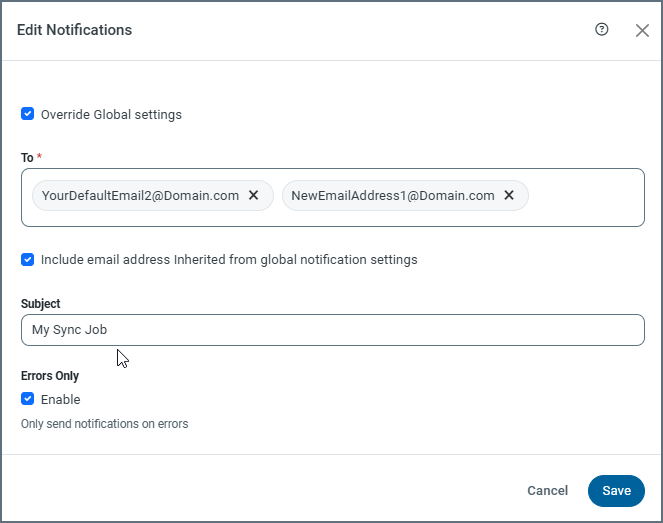Image resolution: width=663 pixels, height=523 pixels.
Task: Remove NewEmailAddress1@Domain.com recipient with its X
Action: 509,196
